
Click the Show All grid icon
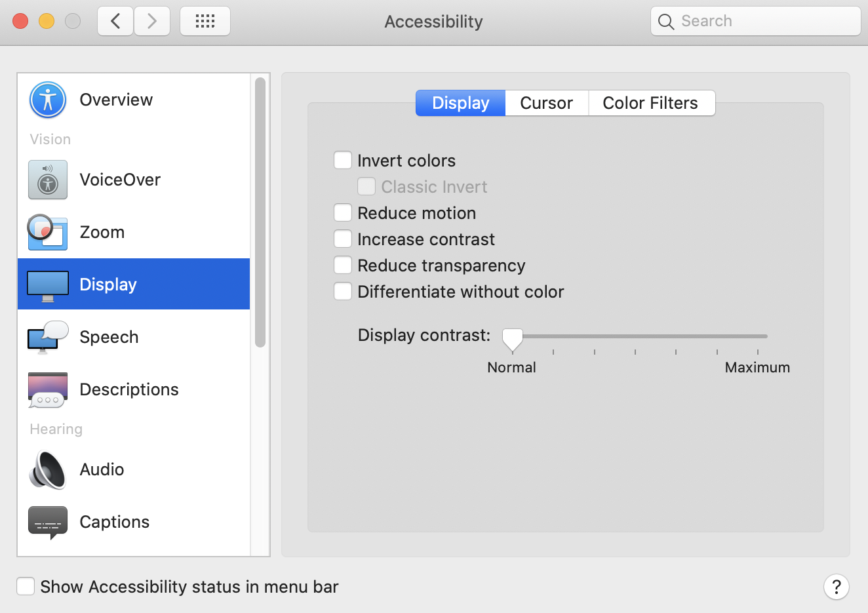point(205,21)
